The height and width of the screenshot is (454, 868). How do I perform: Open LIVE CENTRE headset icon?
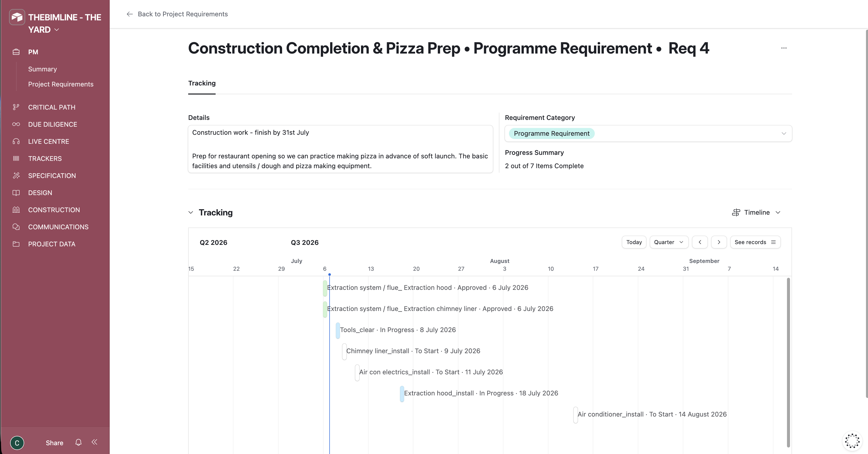(x=16, y=142)
